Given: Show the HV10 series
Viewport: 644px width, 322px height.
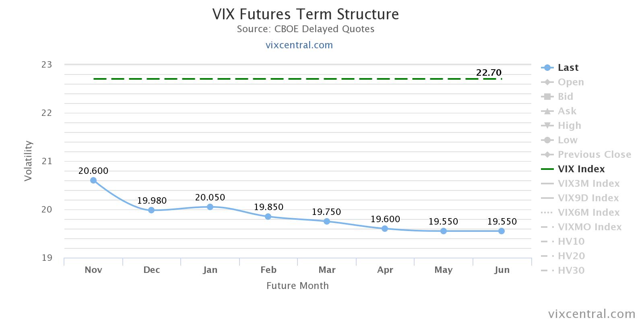Looking at the screenshot, I should click(571, 242).
